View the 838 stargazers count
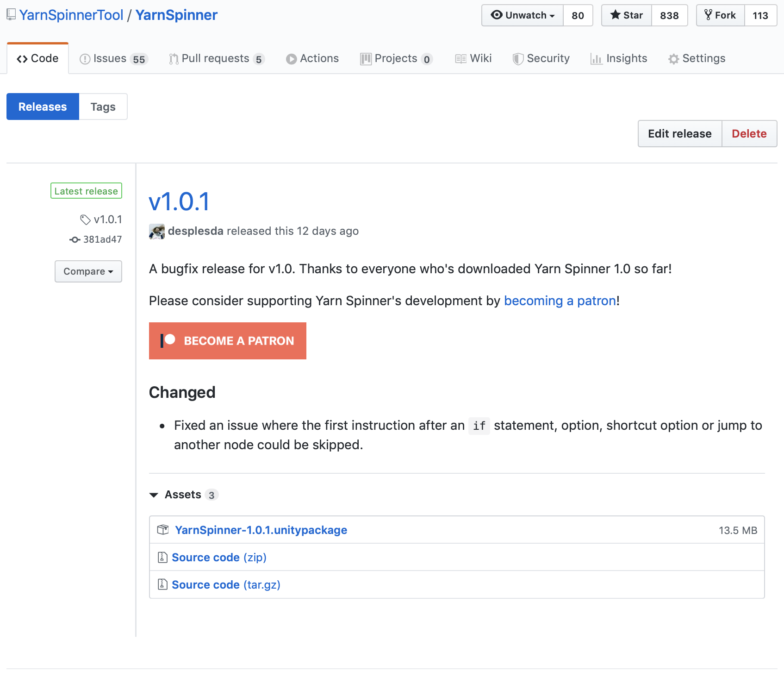The image size is (784, 678). [669, 15]
